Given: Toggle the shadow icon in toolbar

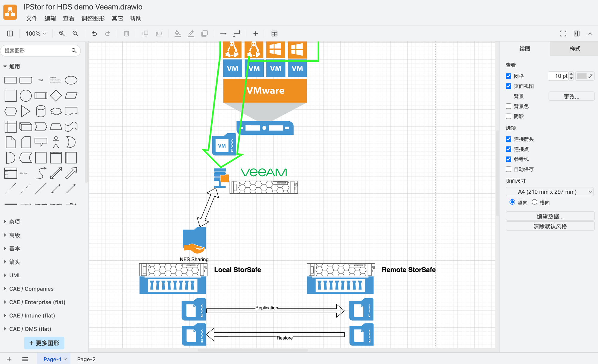Looking at the screenshot, I should pyautogui.click(x=205, y=33).
